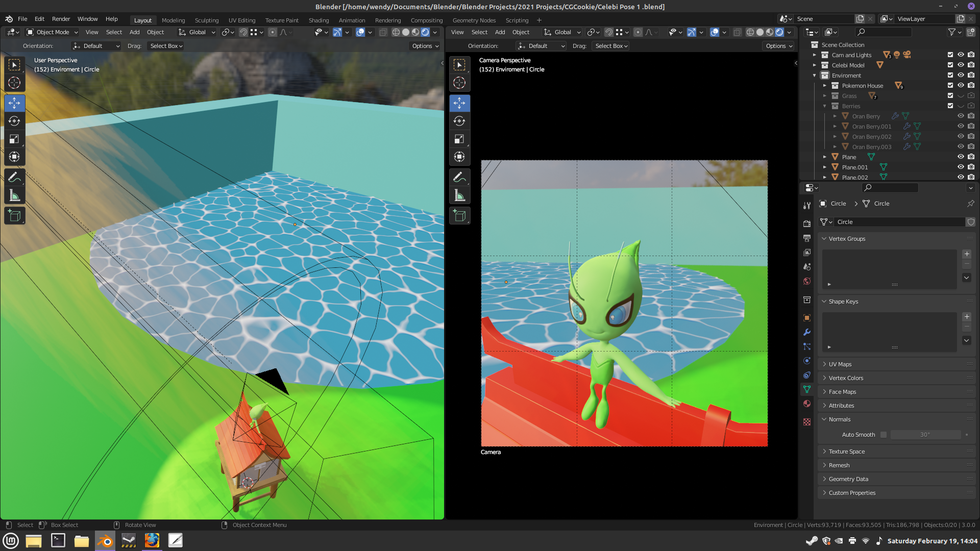
Task: Expand the UV Maps panel
Action: click(x=840, y=364)
